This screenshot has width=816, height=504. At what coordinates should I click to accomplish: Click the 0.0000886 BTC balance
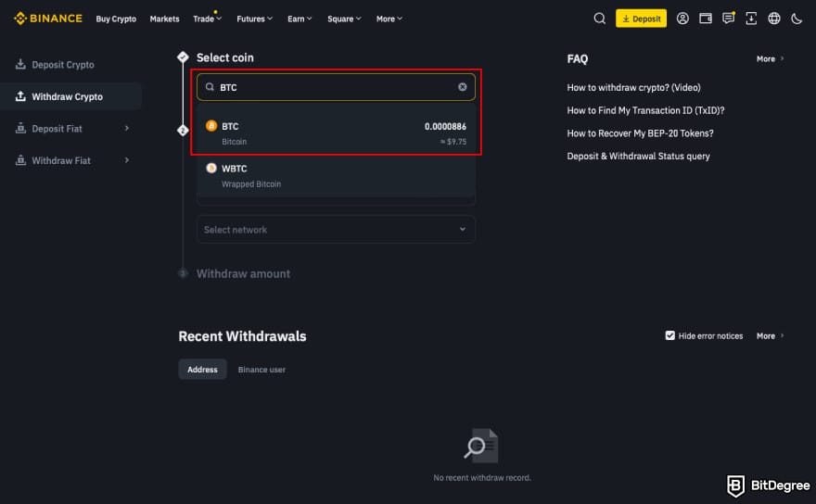(445, 126)
